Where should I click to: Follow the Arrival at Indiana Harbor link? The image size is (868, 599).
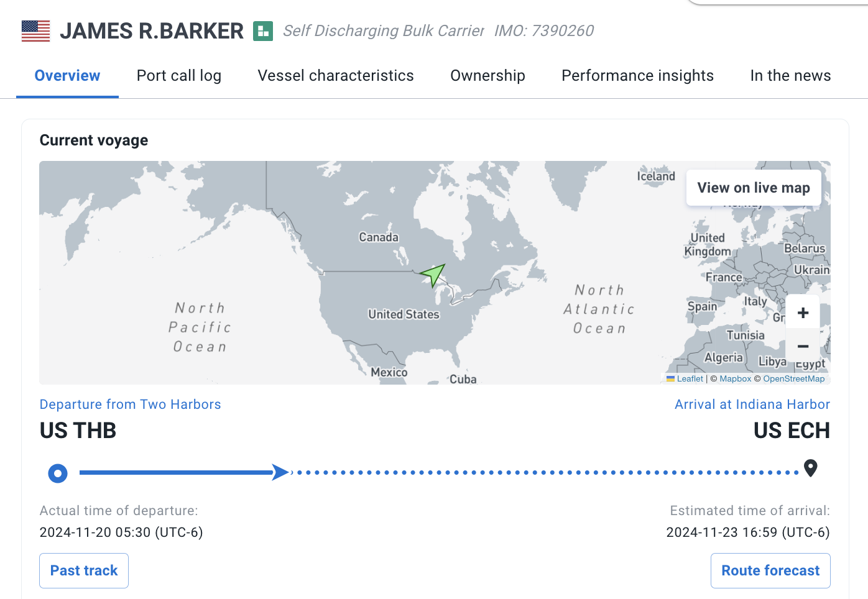[752, 405]
